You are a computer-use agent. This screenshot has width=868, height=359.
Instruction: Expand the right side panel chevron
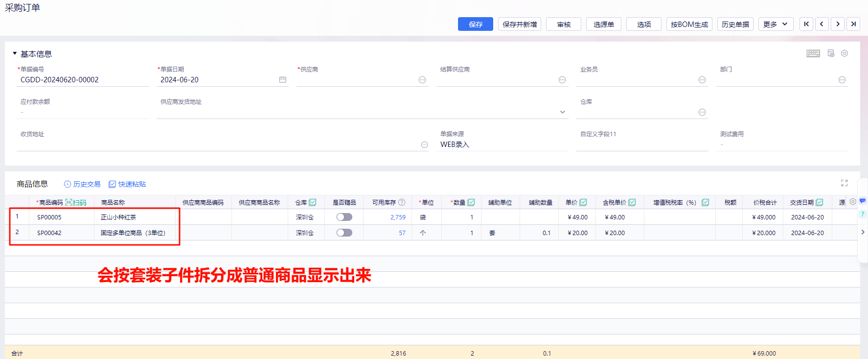pos(863,232)
